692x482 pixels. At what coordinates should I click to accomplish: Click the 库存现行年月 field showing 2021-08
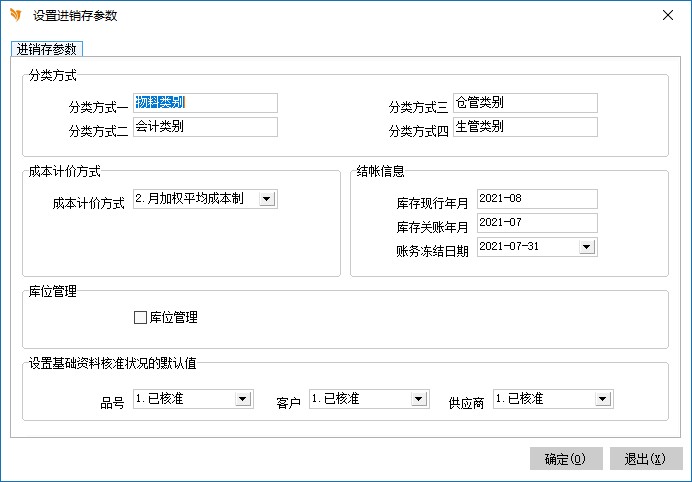tap(536, 199)
